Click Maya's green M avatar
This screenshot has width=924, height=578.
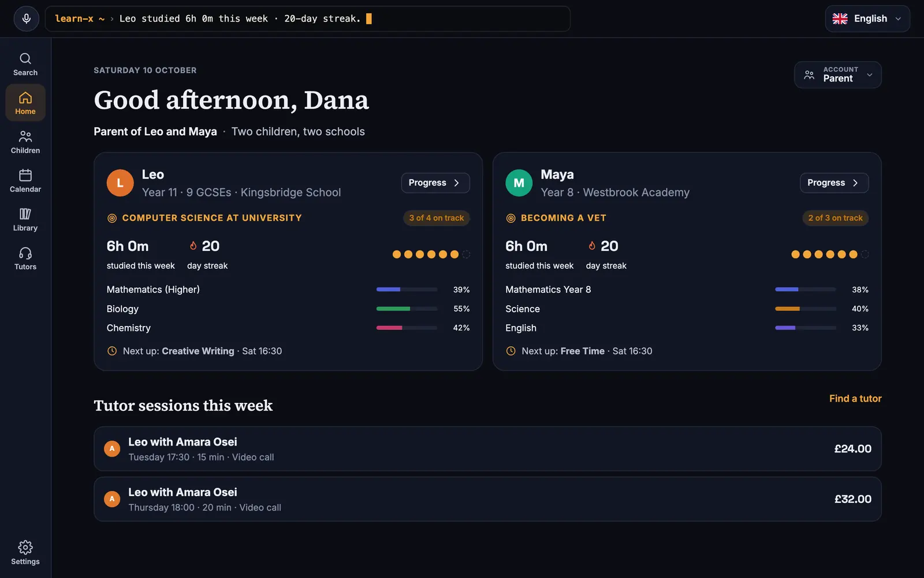519,183
